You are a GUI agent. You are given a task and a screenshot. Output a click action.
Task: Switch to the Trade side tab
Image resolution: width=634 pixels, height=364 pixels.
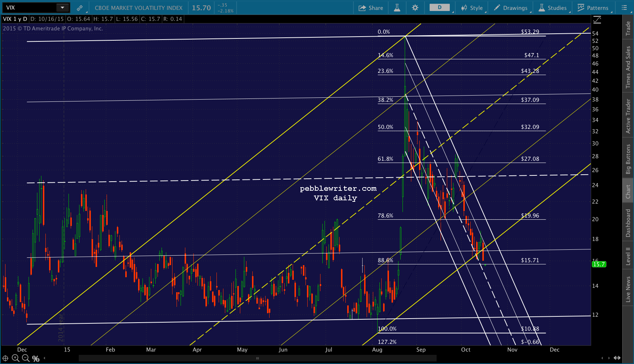(x=628, y=29)
